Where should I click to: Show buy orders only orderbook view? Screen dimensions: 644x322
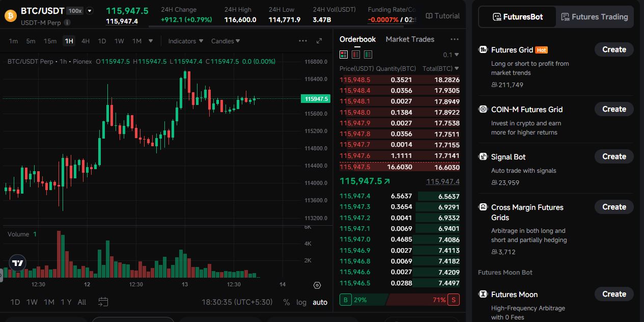[368, 55]
